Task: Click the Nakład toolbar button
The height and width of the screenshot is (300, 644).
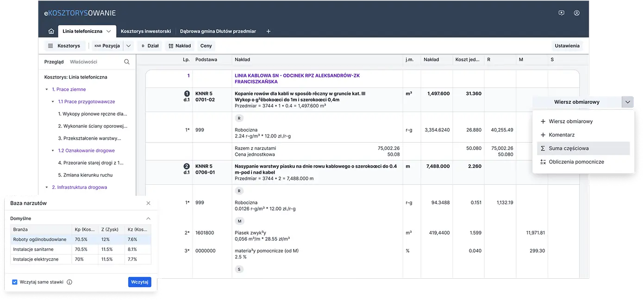Action: [x=180, y=46]
